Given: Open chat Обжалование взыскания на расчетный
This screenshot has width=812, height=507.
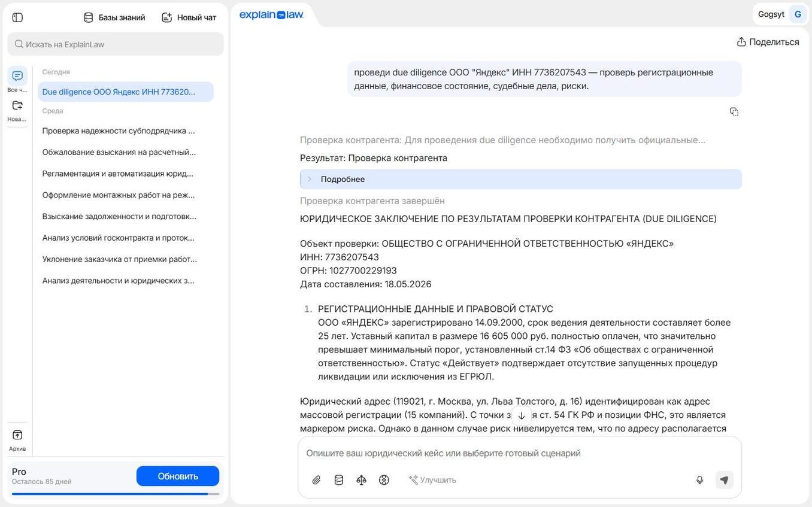Looking at the screenshot, I should [119, 152].
